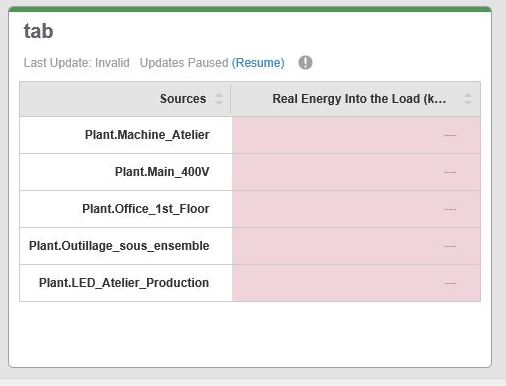The height and width of the screenshot is (386, 506).
Task: Click energy value cell for Plant.Main_400V
Action: [356, 172]
